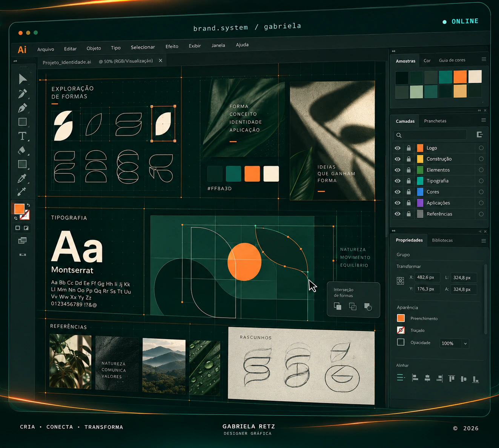Pick the orange swatch in Amostras panel

[x=460, y=76]
